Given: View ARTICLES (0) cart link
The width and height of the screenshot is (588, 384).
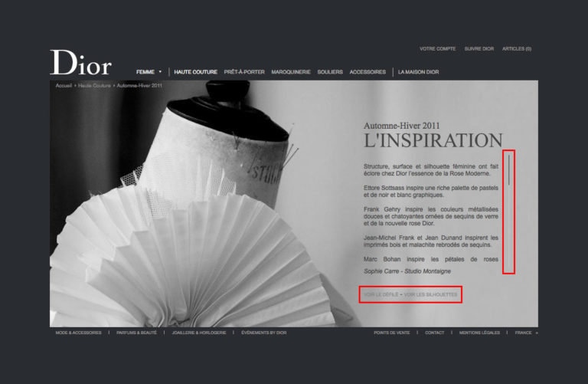Looking at the screenshot, I should click(517, 49).
